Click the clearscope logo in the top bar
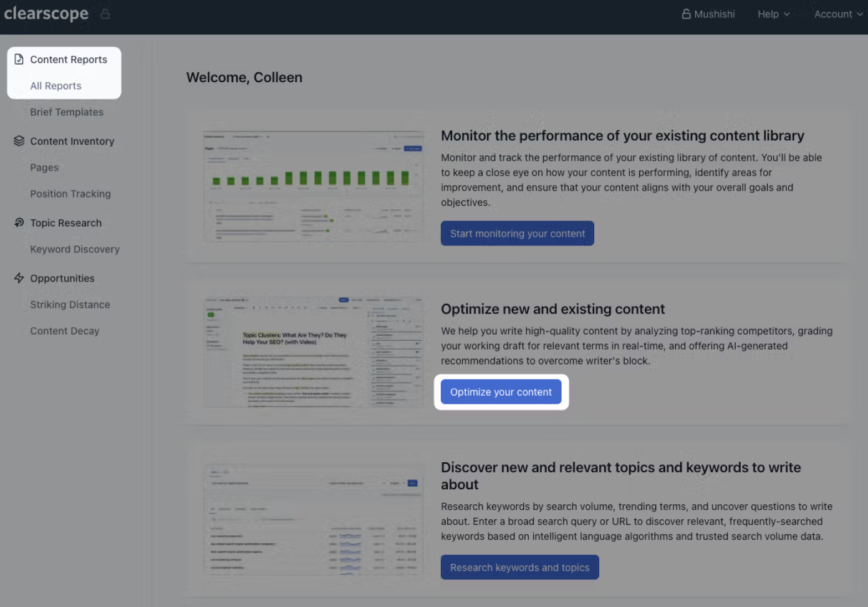 pyautogui.click(x=46, y=13)
